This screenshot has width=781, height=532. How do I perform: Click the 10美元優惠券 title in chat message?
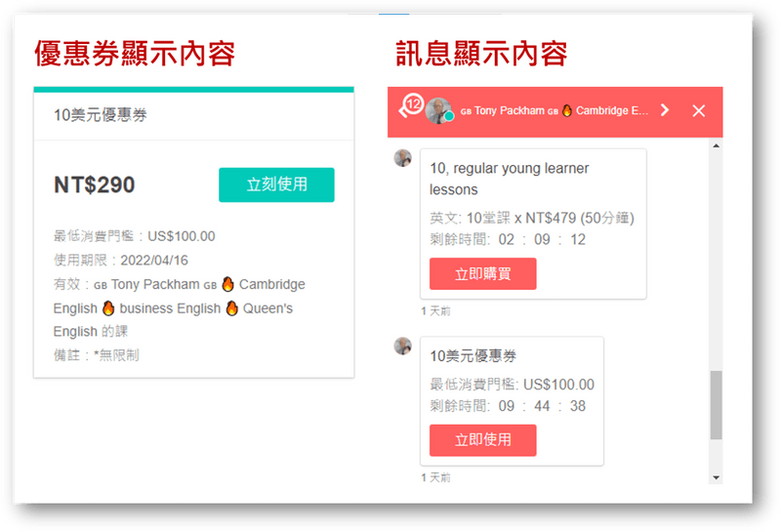tap(473, 355)
